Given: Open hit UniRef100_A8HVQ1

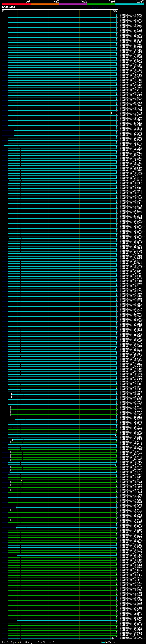Looking at the screenshot, I should [x=131, y=15].
